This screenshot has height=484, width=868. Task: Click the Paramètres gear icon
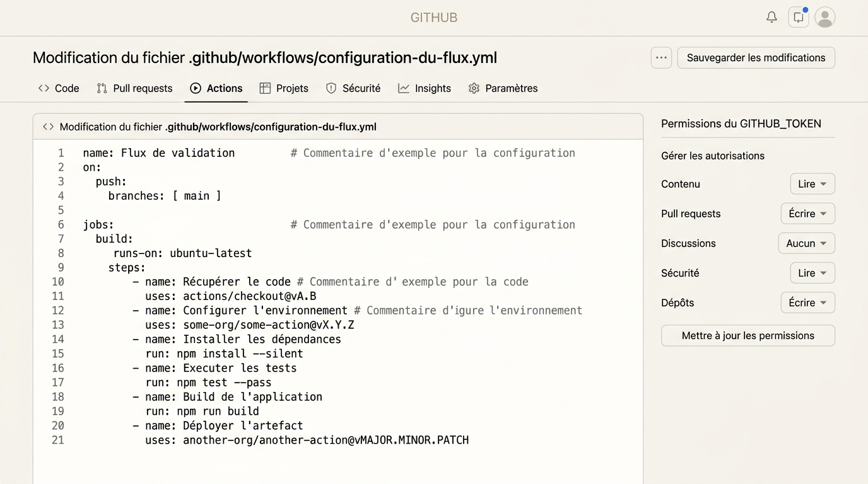pos(474,88)
